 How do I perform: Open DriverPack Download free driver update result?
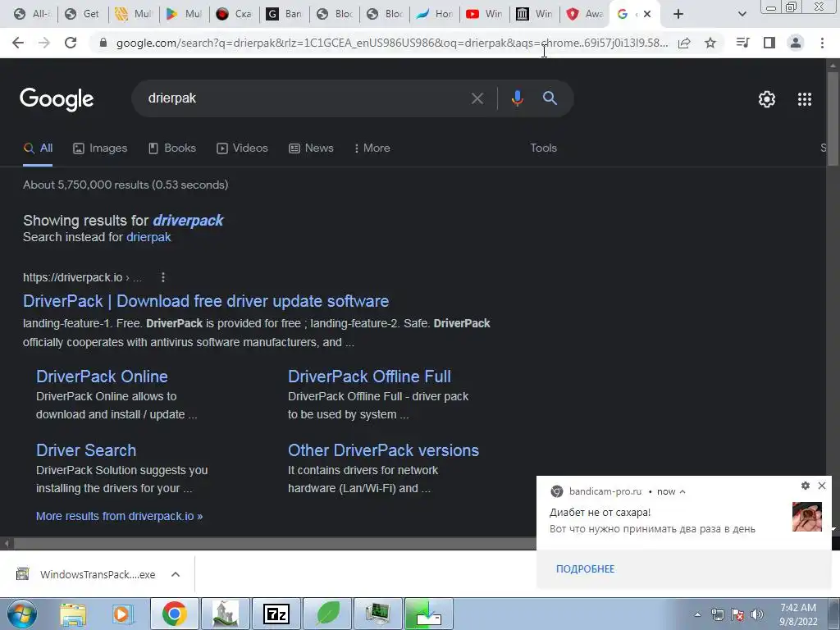(x=206, y=301)
